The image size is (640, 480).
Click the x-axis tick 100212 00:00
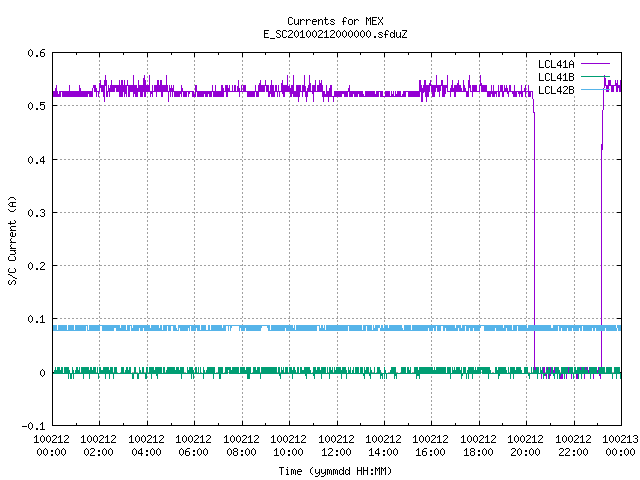click(51, 445)
